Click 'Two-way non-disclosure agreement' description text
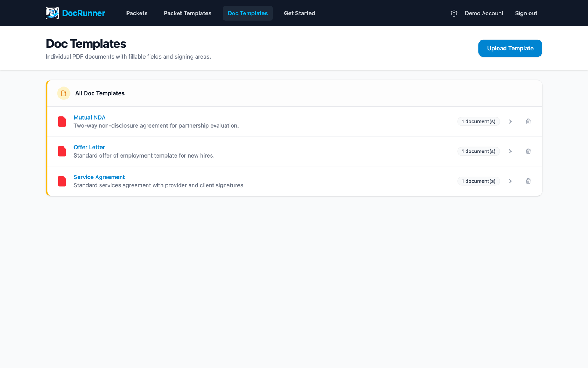588x368 pixels. pyautogui.click(x=156, y=126)
